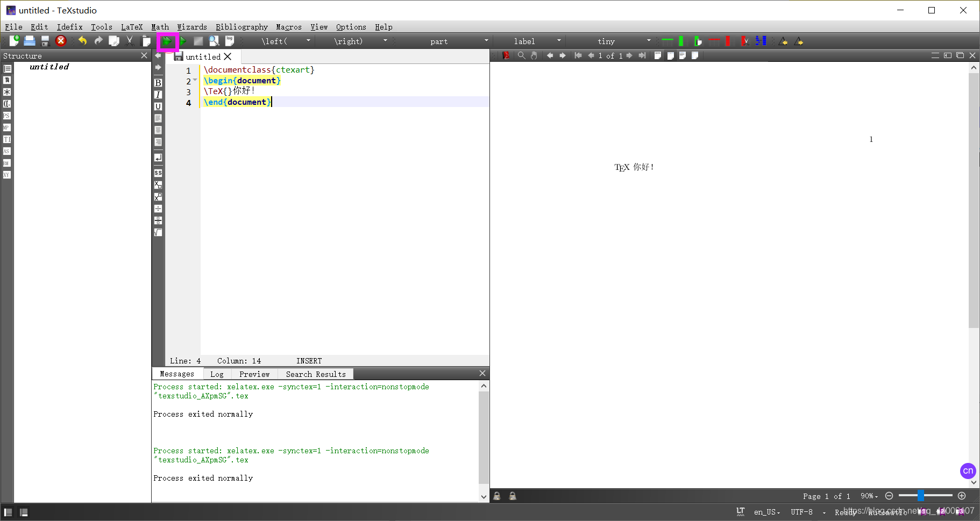
Task: Open the bookmarks panel in the sidebar
Action: [x=7, y=80]
